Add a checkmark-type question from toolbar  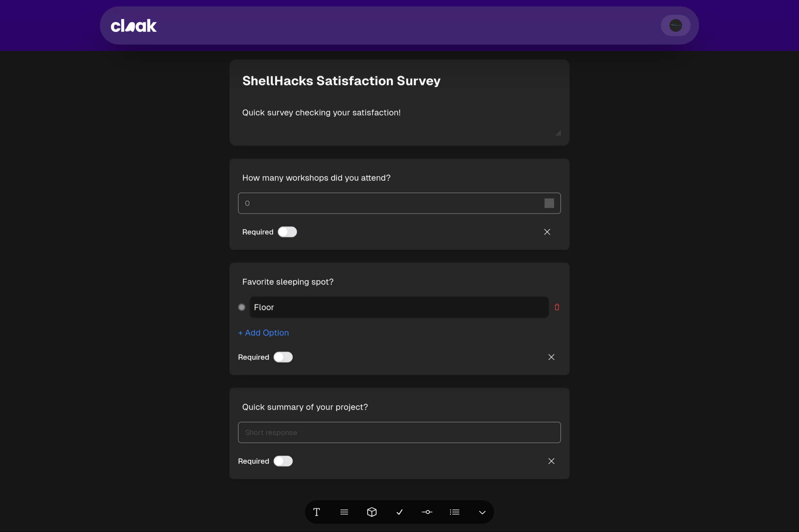pyautogui.click(x=399, y=512)
